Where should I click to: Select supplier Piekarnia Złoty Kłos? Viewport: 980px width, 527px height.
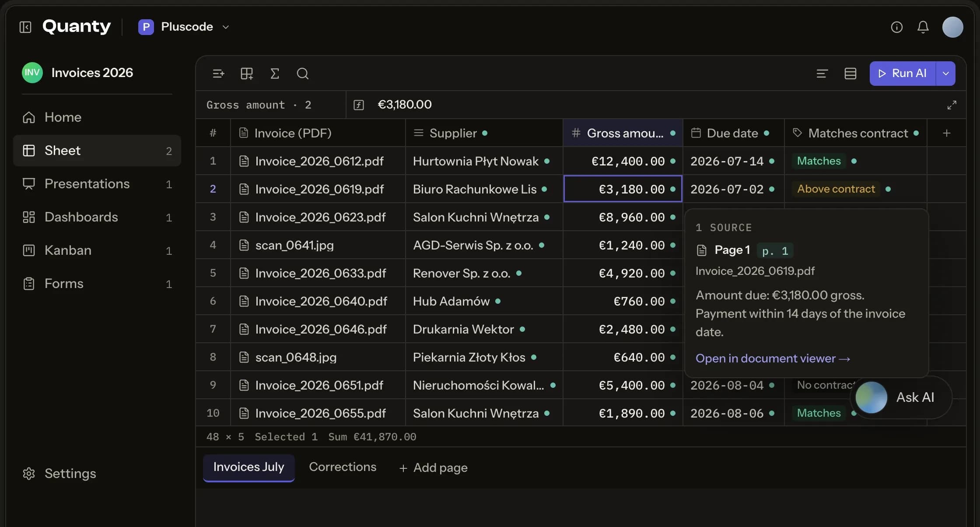484,357
